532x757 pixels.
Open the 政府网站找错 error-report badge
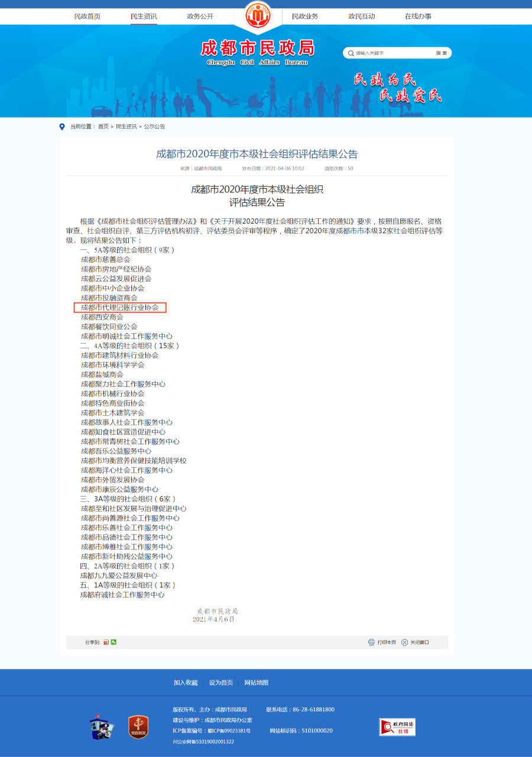pyautogui.click(x=397, y=727)
